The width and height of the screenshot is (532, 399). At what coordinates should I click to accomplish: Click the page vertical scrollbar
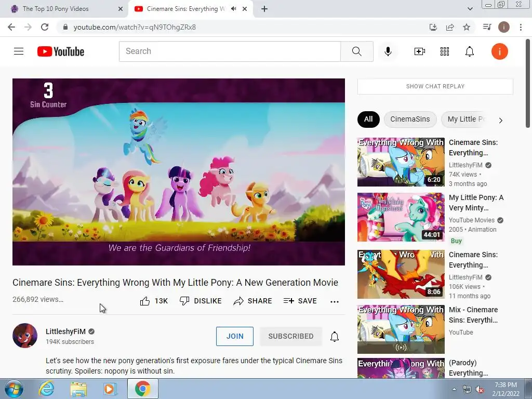point(528,83)
